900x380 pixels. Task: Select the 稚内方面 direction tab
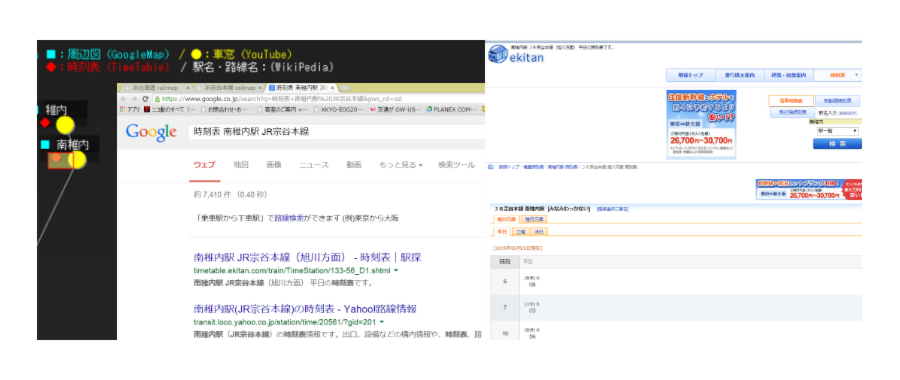534,219
